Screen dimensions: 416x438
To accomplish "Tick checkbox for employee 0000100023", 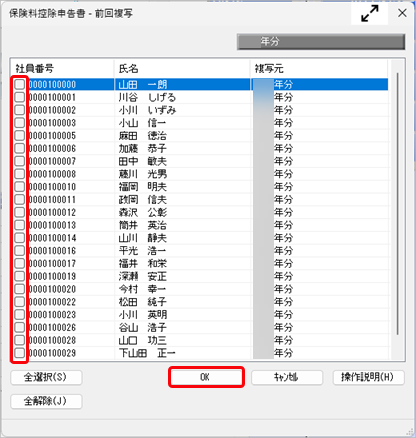I will click(x=20, y=314).
